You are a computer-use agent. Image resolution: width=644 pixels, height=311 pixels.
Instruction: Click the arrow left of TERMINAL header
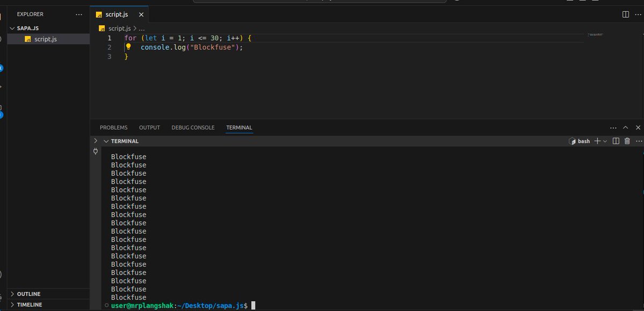click(x=96, y=141)
